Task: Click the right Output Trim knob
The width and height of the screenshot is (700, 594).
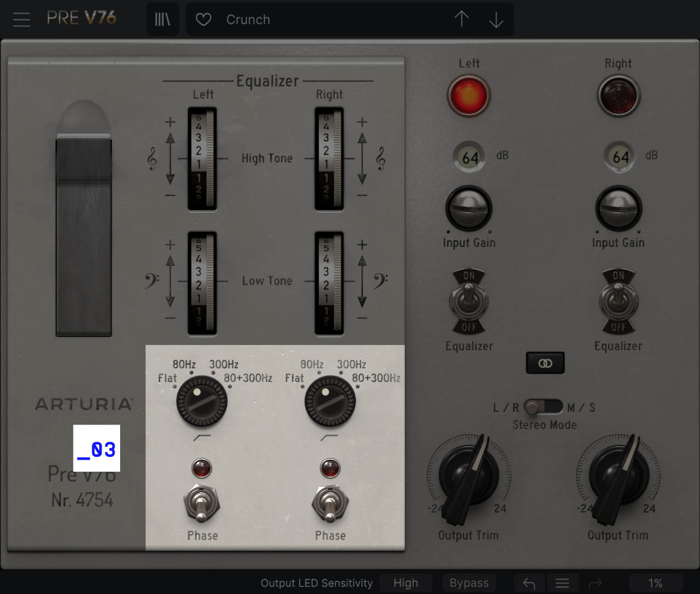Action: point(618,474)
